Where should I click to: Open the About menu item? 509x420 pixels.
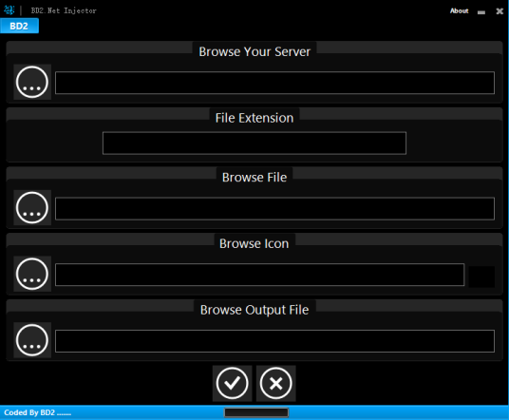pyautogui.click(x=459, y=10)
